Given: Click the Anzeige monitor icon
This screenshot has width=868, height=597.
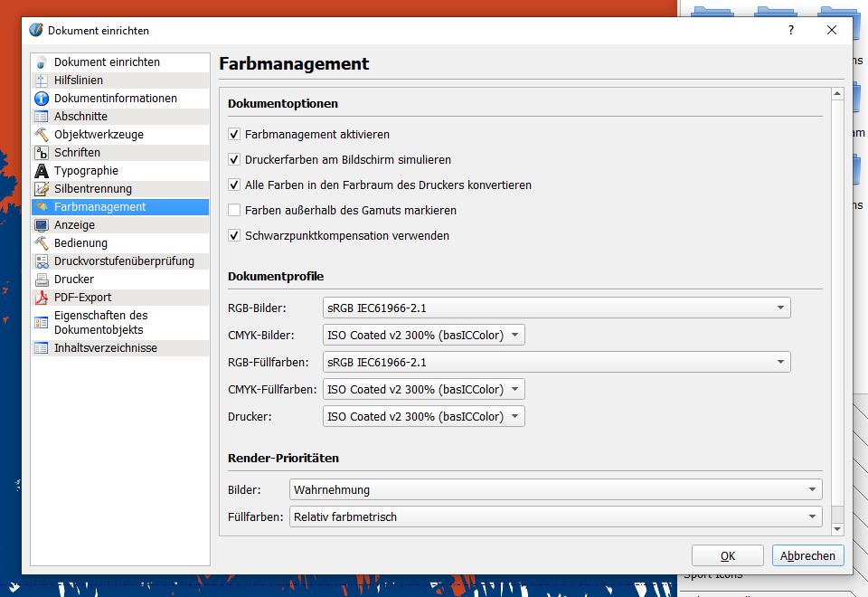Looking at the screenshot, I should [41, 225].
